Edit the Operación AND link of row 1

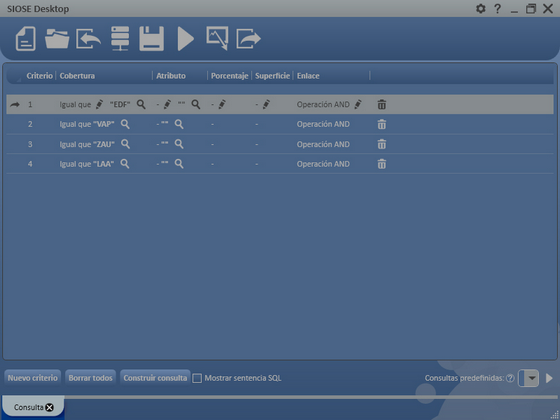click(358, 104)
